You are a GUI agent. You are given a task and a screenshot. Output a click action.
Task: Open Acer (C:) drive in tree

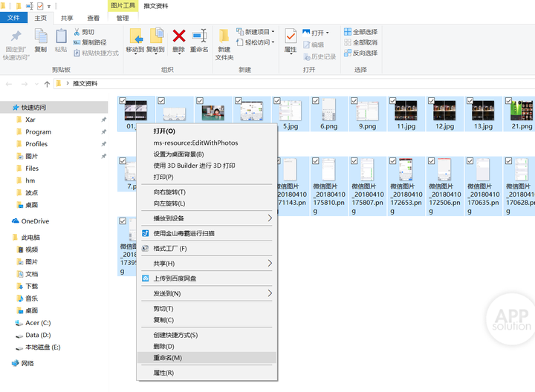[x=33, y=323]
